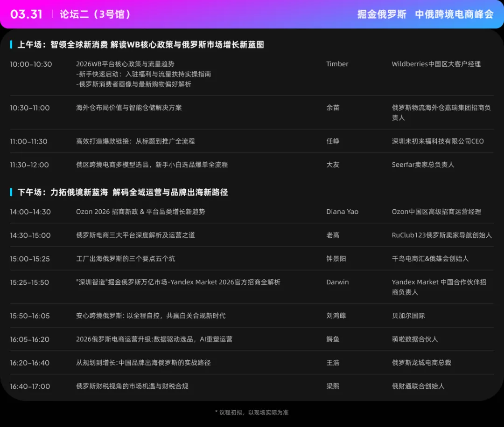Select speaker name 任峥
The height and width of the screenshot is (427, 504).
click(333, 141)
